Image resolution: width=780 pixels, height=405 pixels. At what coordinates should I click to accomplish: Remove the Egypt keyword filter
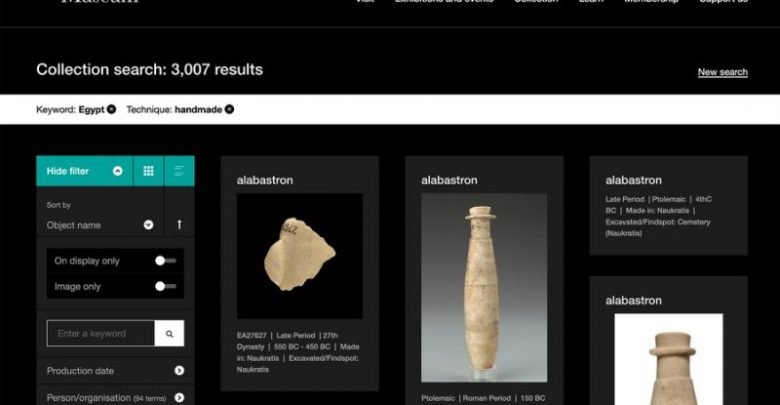tap(111, 109)
